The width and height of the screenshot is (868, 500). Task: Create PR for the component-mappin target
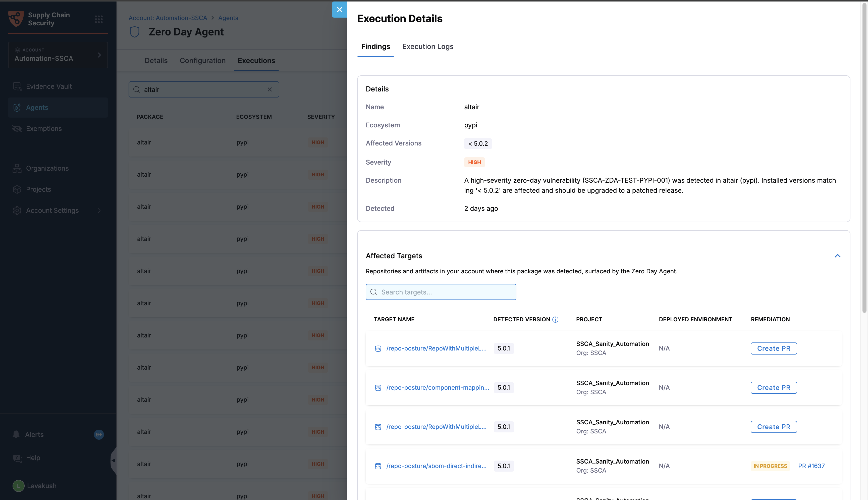pos(774,388)
